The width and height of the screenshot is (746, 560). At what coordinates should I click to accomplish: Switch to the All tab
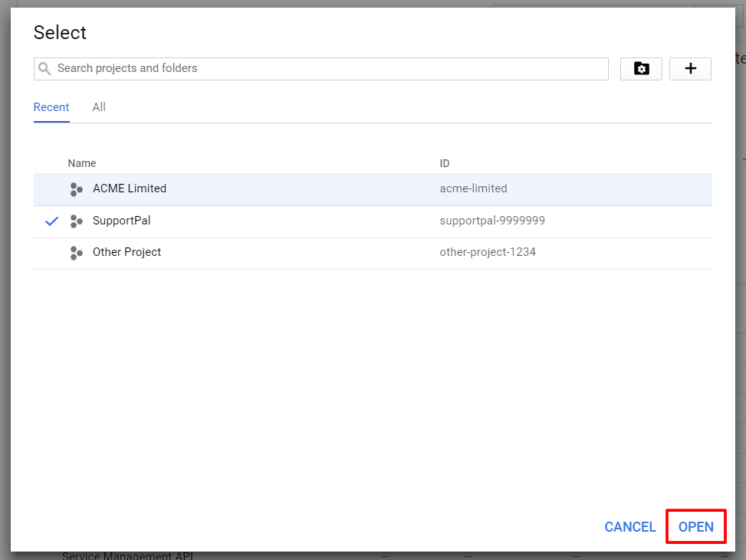tap(99, 107)
